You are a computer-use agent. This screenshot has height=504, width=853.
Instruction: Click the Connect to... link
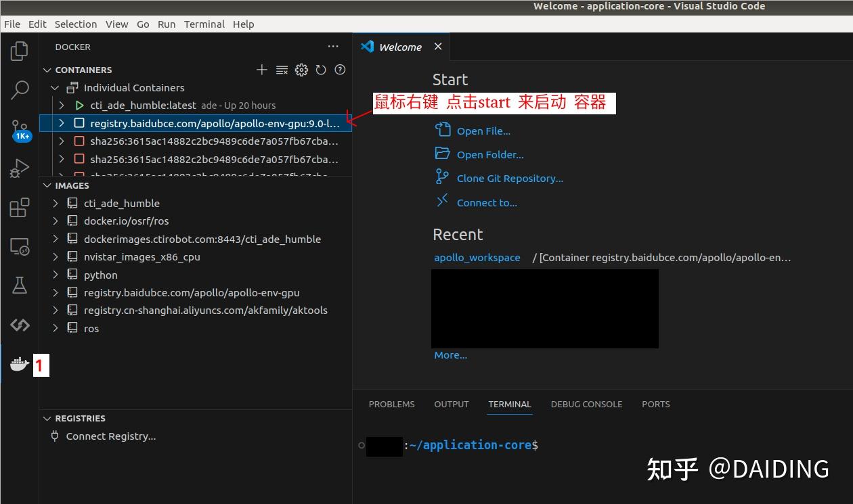[x=487, y=203]
